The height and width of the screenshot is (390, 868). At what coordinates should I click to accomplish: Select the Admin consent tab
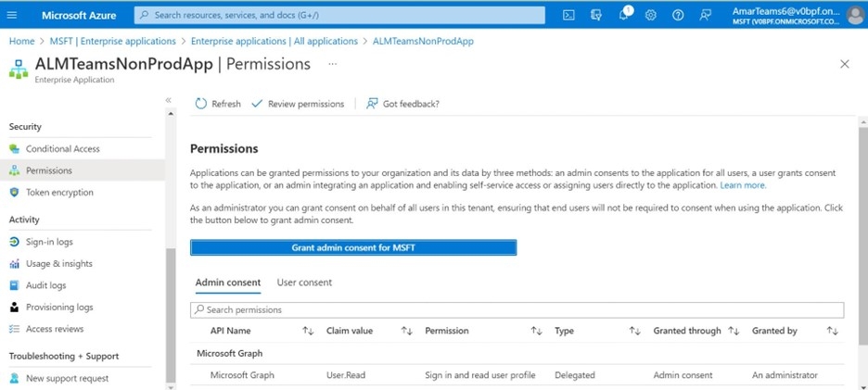[x=228, y=283]
